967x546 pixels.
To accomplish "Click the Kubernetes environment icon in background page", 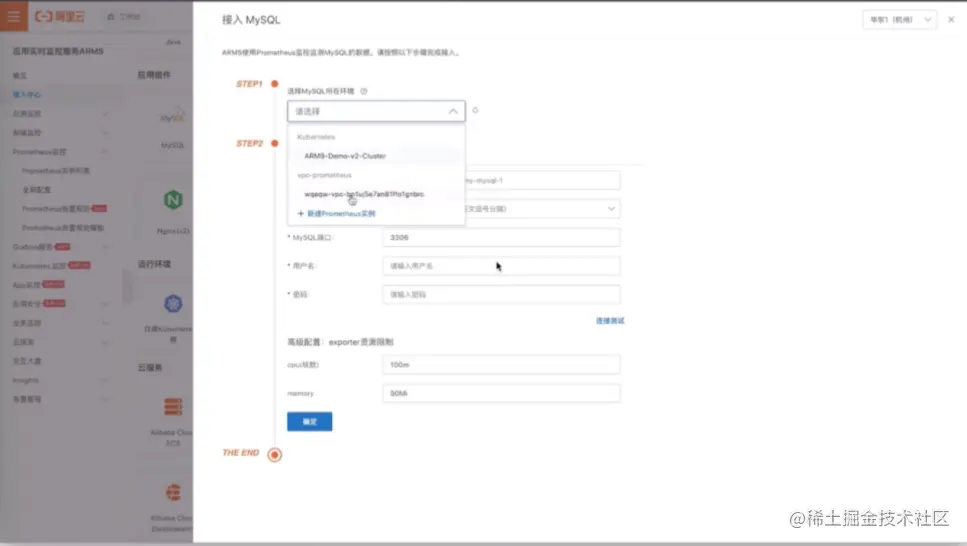I will pyautogui.click(x=173, y=304).
